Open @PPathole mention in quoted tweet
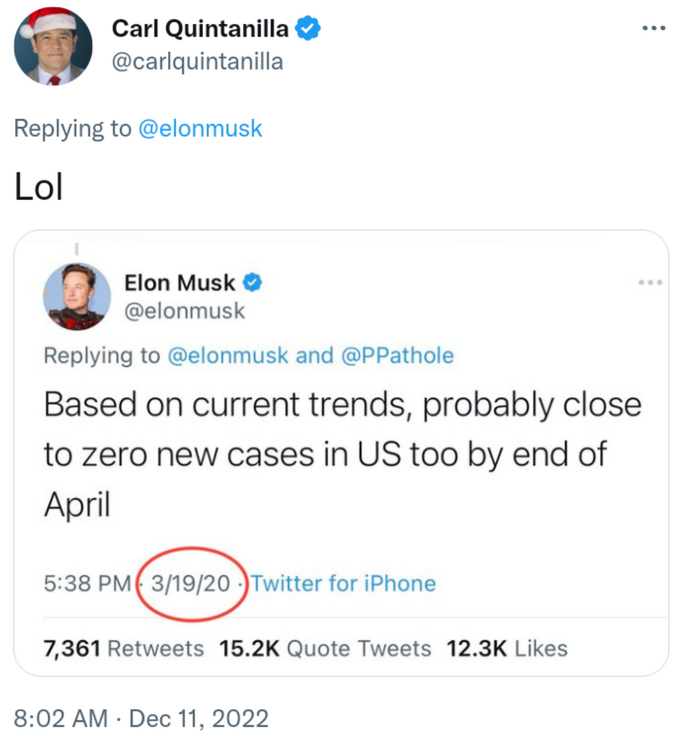This screenshot has height=750, width=696. click(x=398, y=355)
